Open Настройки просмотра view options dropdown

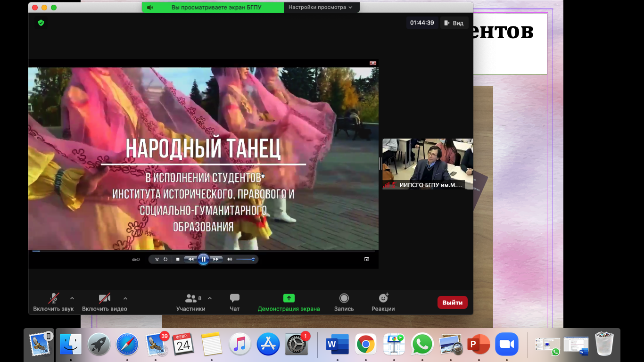click(320, 8)
